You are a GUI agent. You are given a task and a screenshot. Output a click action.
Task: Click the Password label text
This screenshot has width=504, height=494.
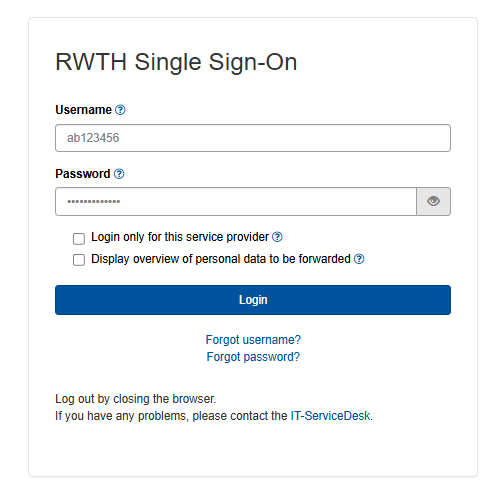point(83,174)
